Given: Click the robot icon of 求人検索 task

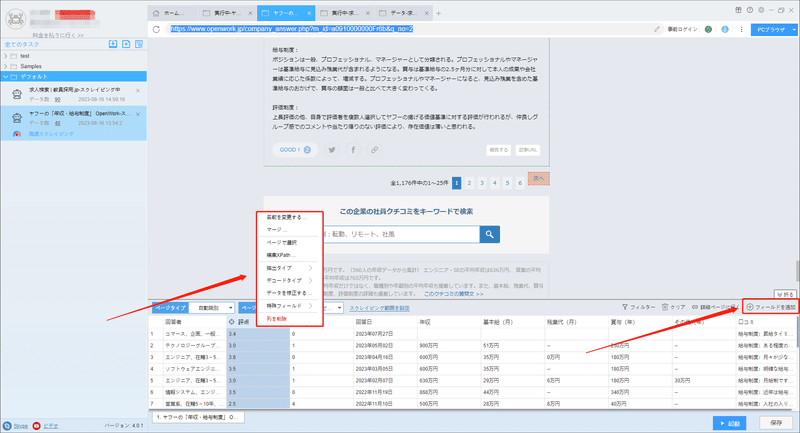Looking at the screenshot, I should click(17, 94).
